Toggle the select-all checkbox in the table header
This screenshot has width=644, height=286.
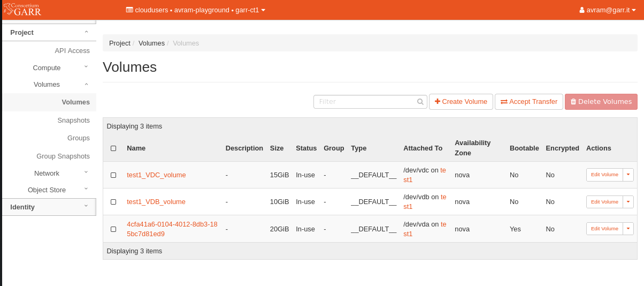point(113,148)
